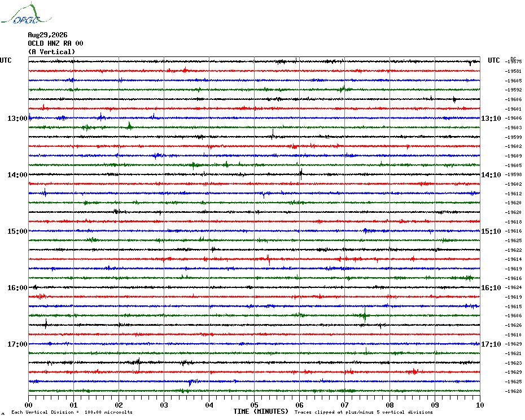Click the DC offset value -19623
This screenshot has height=420, width=525.
pyautogui.click(x=513, y=363)
